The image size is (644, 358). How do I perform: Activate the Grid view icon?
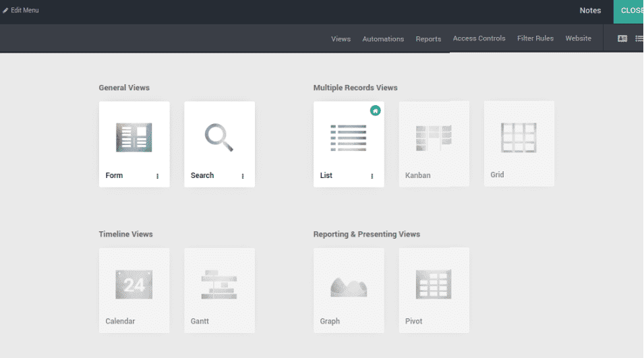pyautogui.click(x=519, y=138)
